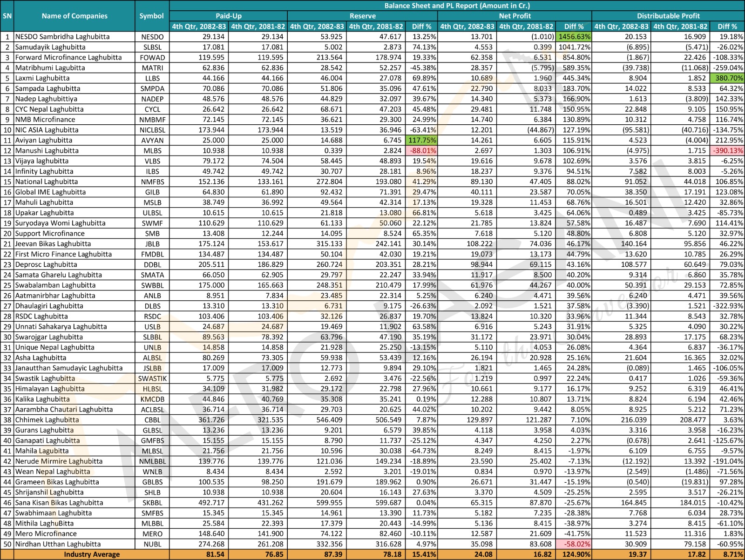Image resolution: width=745 pixels, height=560 pixels.
Task: Click 'Nirdhan Utthan Laghubitta' company name
Action: 58,544
